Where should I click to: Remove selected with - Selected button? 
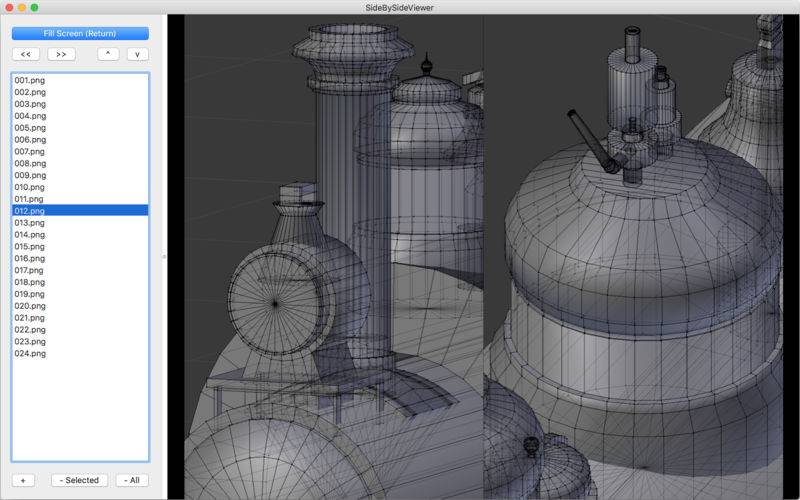[x=80, y=480]
